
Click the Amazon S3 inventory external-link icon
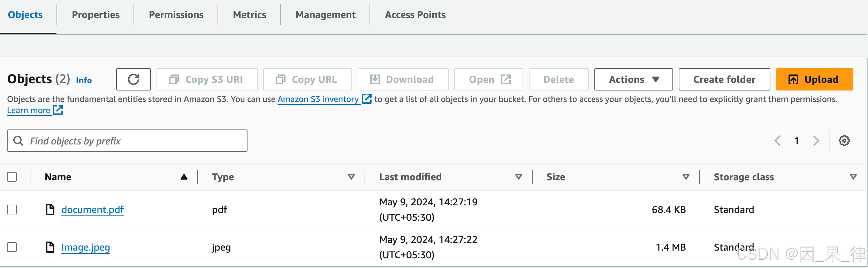(367, 99)
